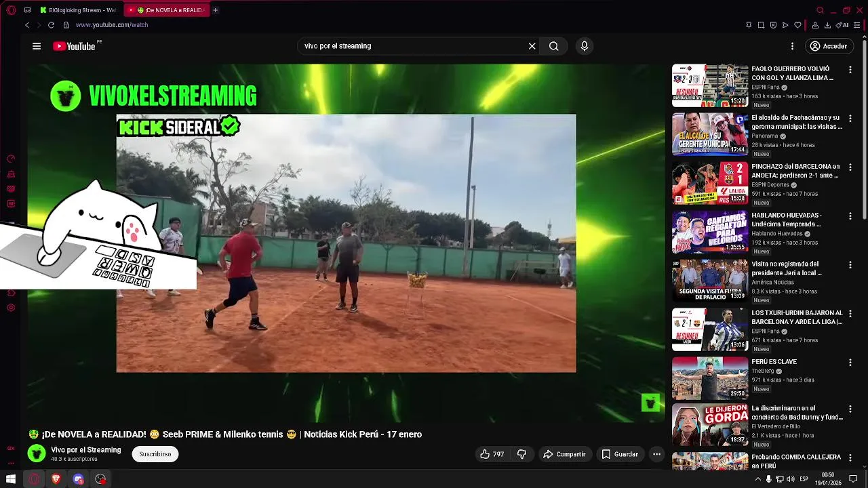This screenshot has width=868, height=488.
Task: Open the downloads panel icon
Action: coord(827,25)
